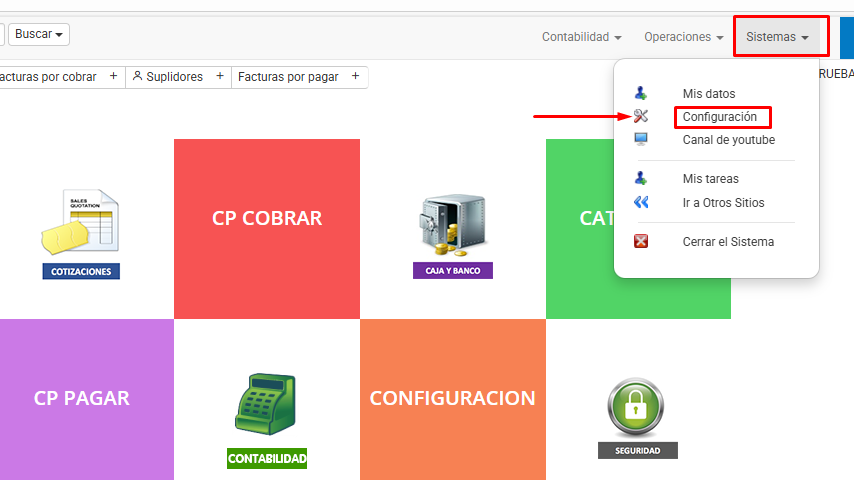Open the Contabilidad dropdown menu
The image size is (854, 480).
pyautogui.click(x=581, y=37)
